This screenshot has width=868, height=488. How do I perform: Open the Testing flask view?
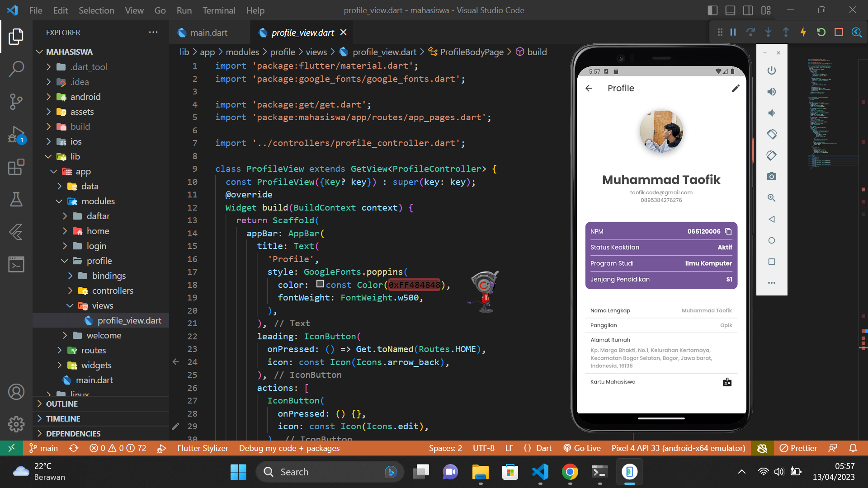(x=16, y=199)
